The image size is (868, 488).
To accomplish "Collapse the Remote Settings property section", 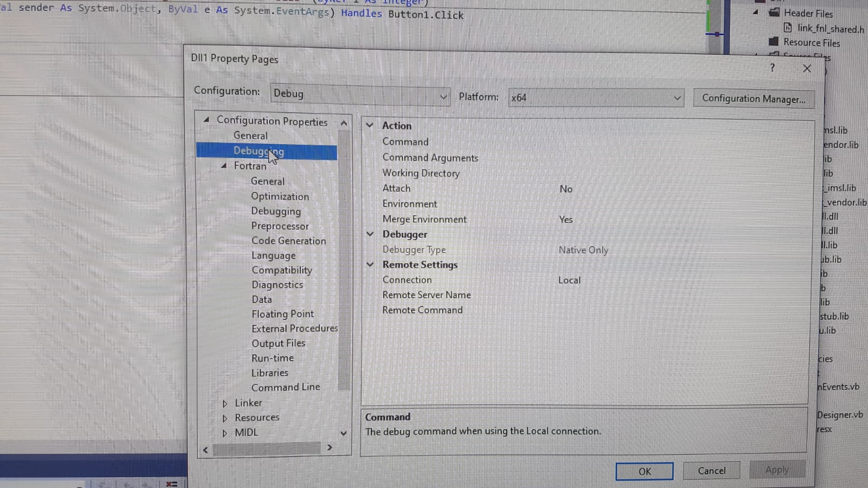I will (x=370, y=265).
